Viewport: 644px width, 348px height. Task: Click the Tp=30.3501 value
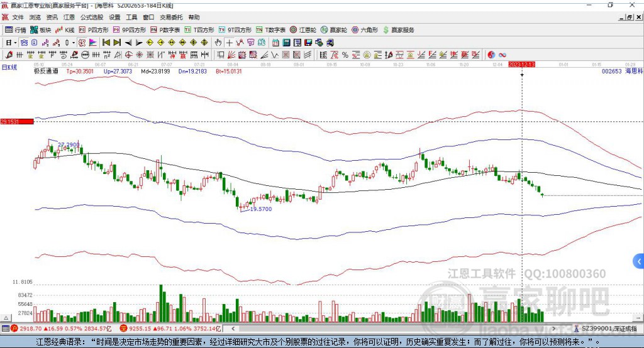80,71
